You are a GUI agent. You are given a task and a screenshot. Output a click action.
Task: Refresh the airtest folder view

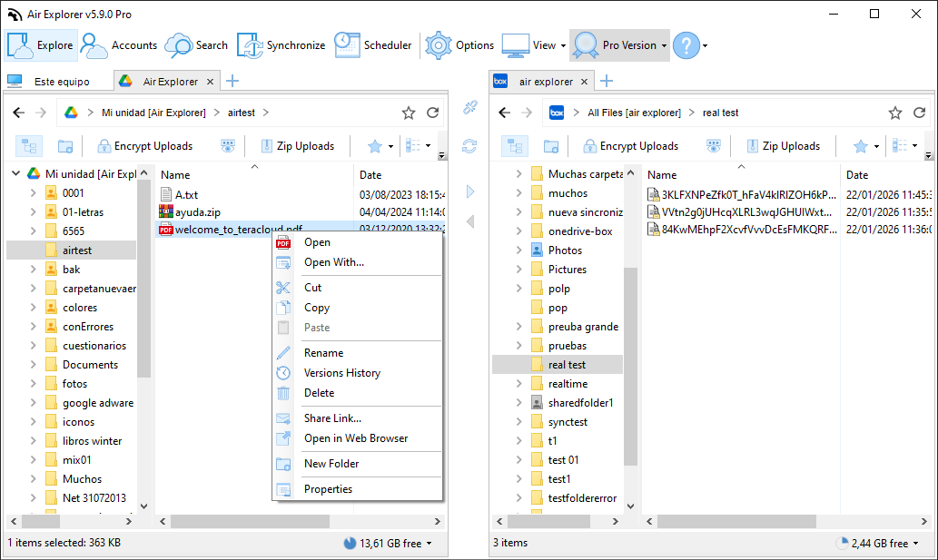pyautogui.click(x=432, y=112)
